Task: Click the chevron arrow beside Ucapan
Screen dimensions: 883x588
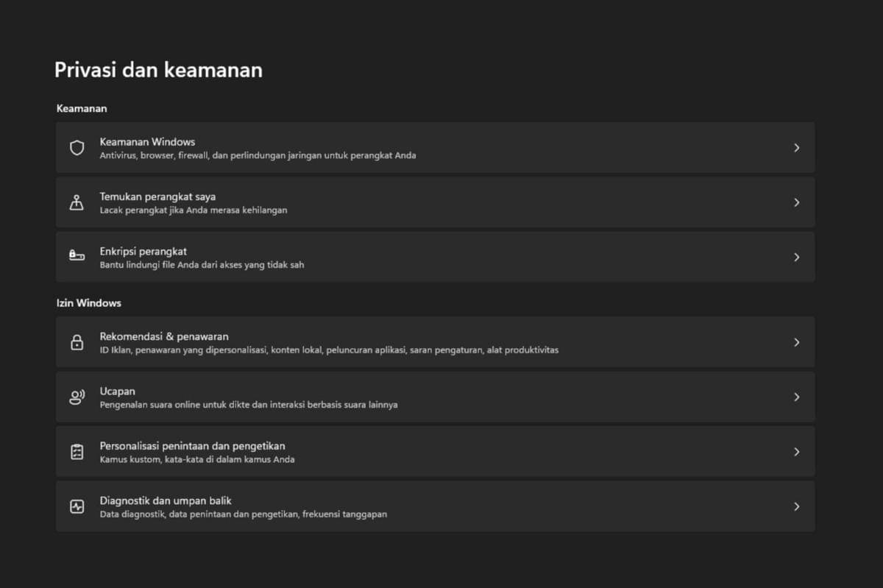Action: click(x=796, y=397)
